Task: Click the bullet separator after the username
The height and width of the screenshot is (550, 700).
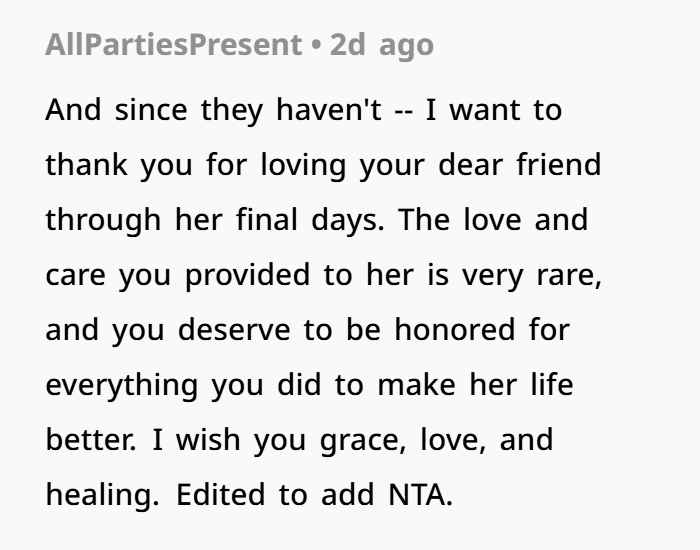Action: pos(315,45)
